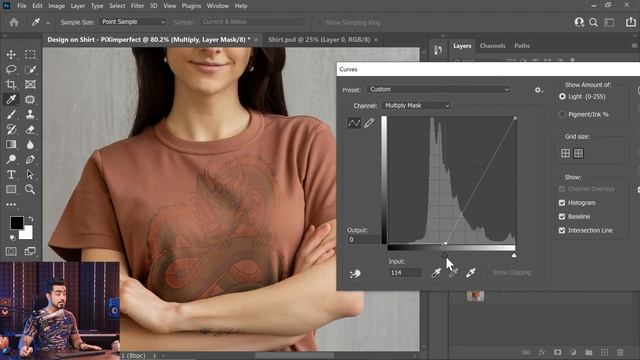Image resolution: width=640 pixels, height=360 pixels.
Task: Select the Brush tool
Action: coord(11,114)
